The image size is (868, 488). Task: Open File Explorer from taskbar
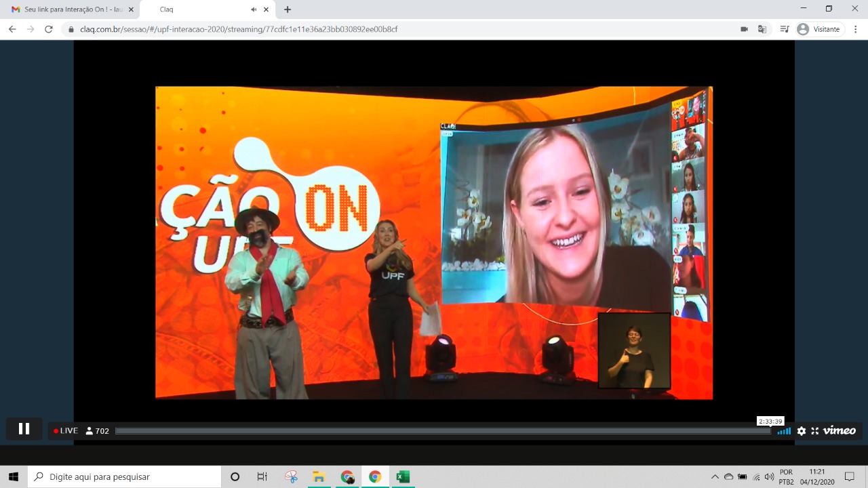(x=319, y=476)
